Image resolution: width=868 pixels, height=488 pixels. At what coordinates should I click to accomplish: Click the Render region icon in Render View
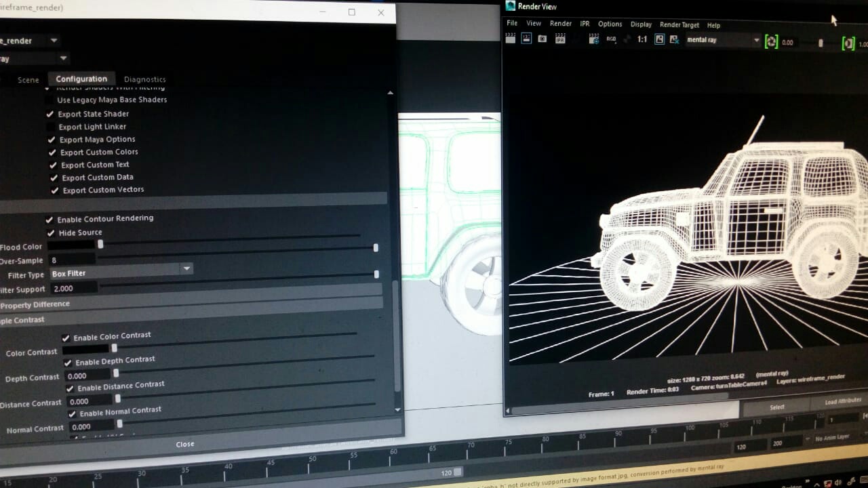pyautogui.click(x=526, y=39)
